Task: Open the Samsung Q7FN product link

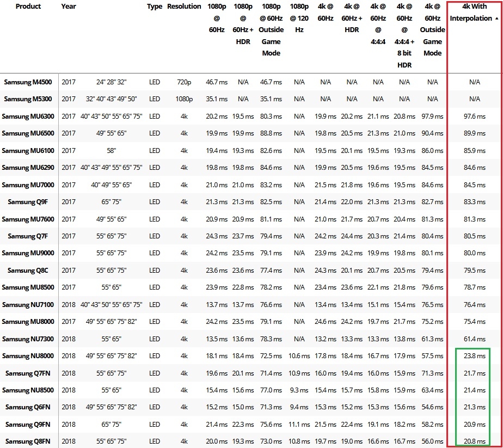Action: point(28,373)
